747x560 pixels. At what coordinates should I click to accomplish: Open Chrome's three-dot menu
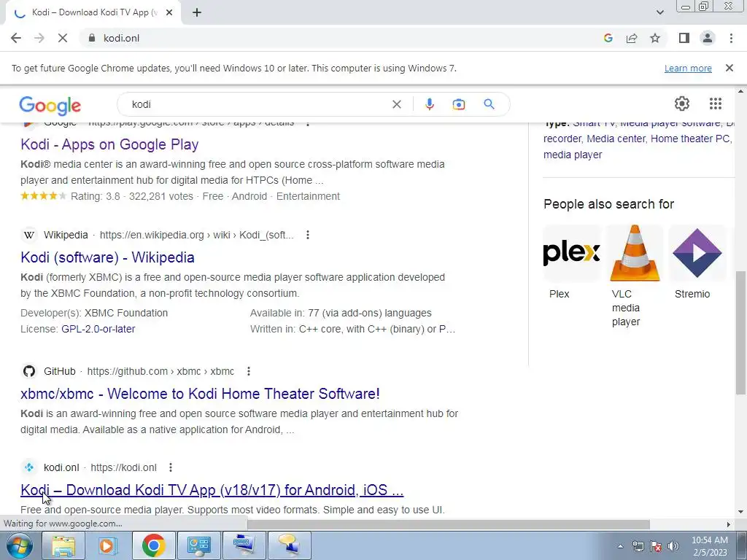click(x=731, y=38)
